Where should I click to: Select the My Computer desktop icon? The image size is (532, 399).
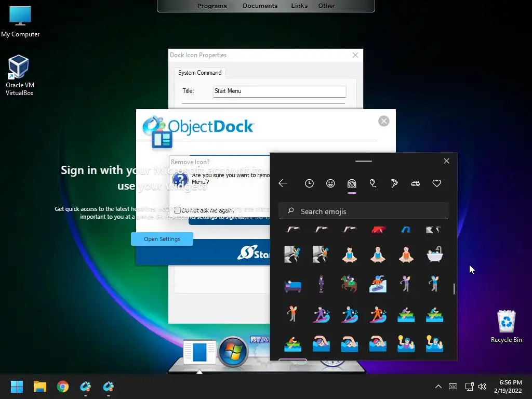point(20,21)
